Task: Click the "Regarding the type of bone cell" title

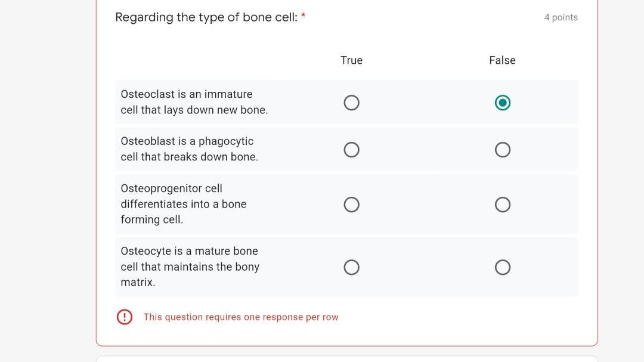Action: 206,17
